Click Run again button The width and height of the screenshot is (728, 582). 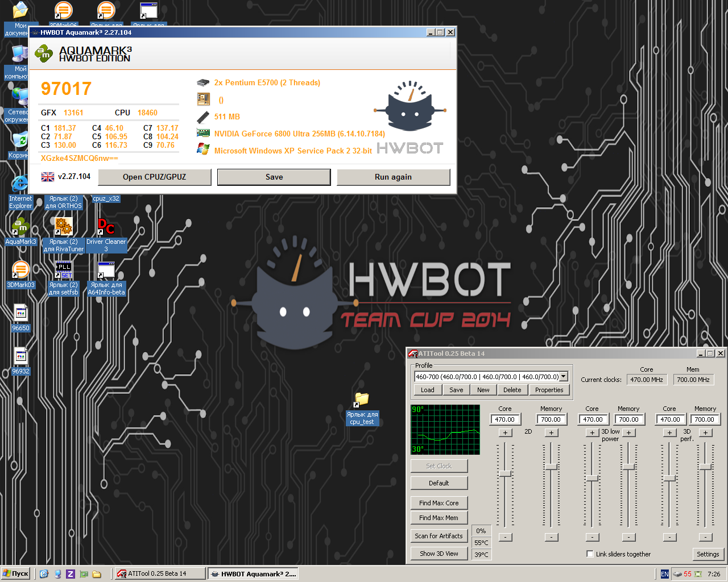tap(394, 177)
